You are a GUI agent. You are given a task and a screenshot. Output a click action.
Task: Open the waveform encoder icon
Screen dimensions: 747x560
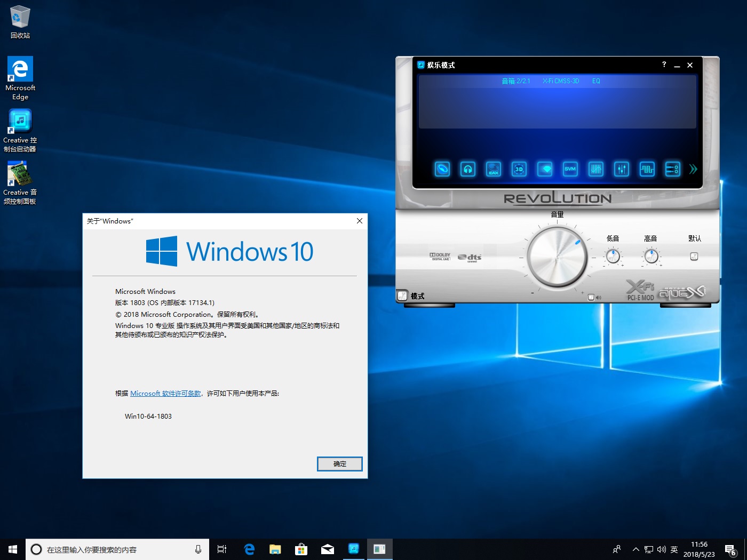pos(647,169)
